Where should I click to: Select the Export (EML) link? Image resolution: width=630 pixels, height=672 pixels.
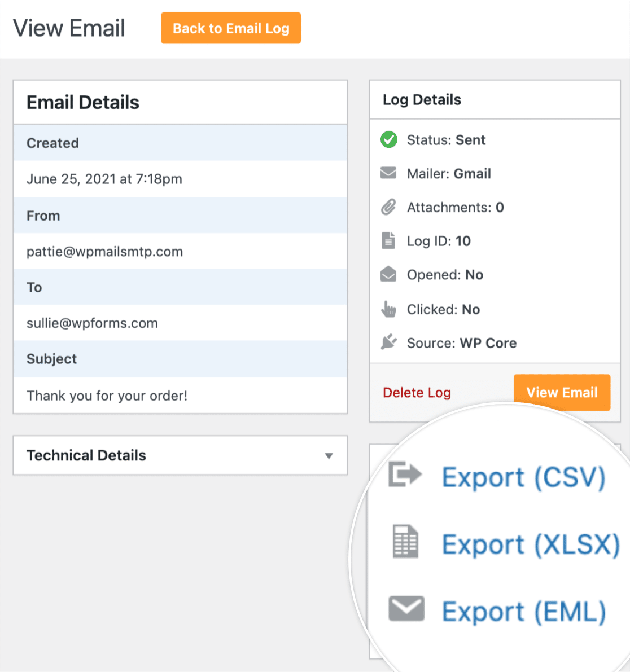(x=524, y=611)
